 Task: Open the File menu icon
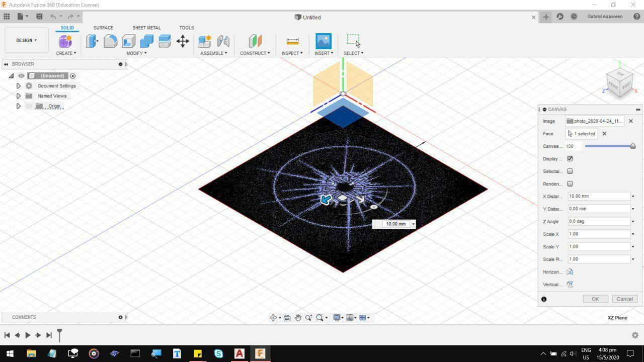20,17
